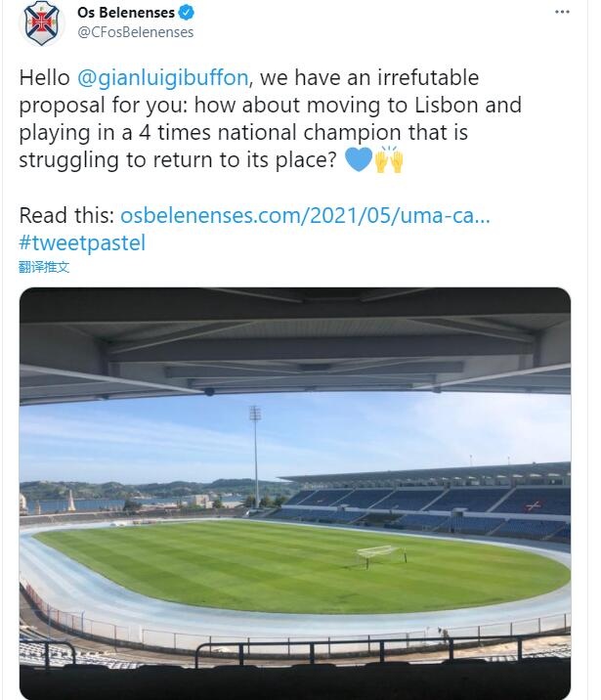
Task: Click the Os Belenenses club crest avatar
Action: [40, 22]
